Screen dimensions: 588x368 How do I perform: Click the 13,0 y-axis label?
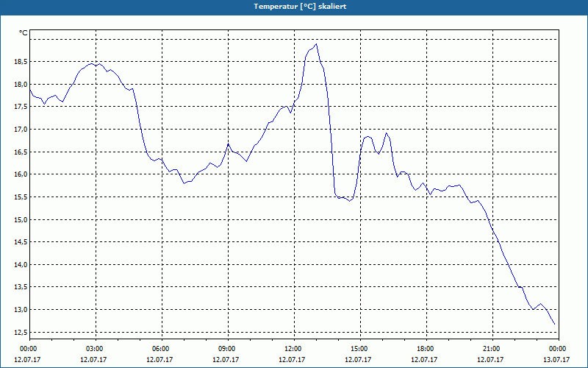pos(21,309)
